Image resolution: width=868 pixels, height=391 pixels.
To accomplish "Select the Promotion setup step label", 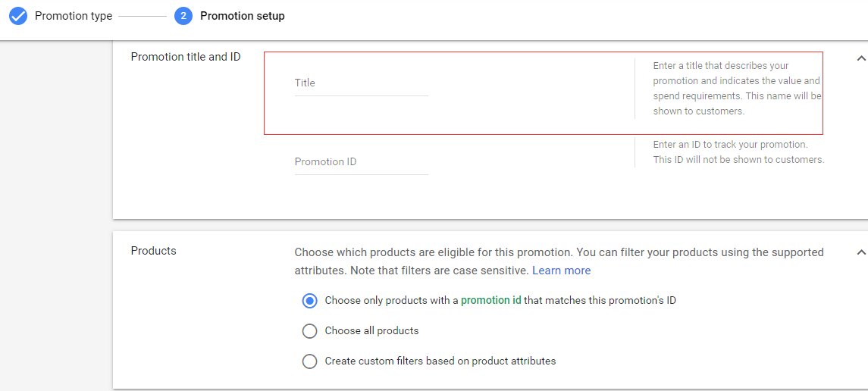I will (242, 16).
